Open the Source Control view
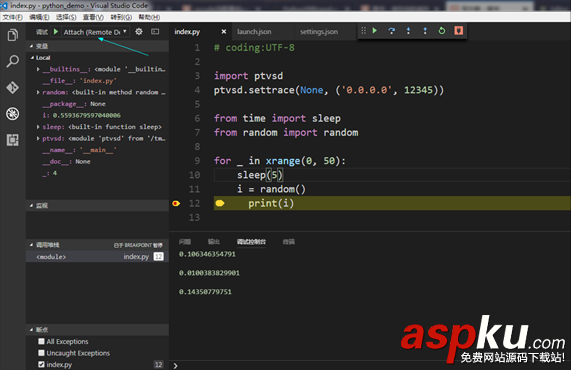The image size is (571, 370). tap(13, 87)
